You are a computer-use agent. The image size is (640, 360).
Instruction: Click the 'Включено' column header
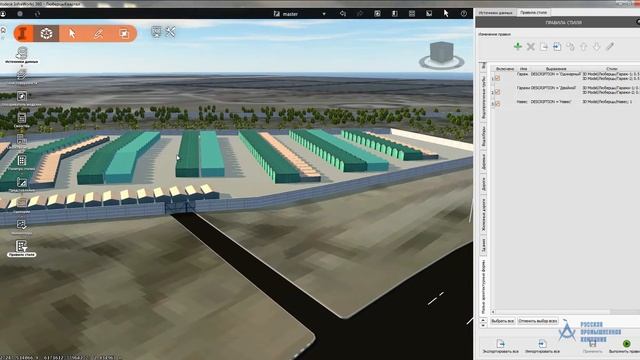tap(505, 69)
